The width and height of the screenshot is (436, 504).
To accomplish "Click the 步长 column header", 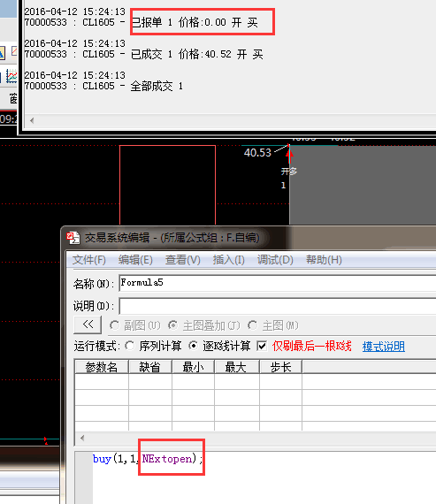I will click(280, 367).
